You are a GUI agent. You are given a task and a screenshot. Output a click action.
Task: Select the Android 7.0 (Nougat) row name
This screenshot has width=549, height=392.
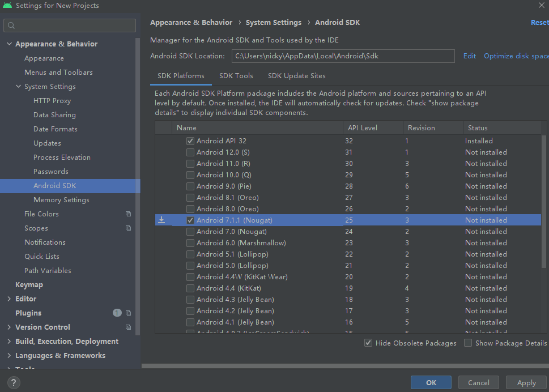(231, 232)
